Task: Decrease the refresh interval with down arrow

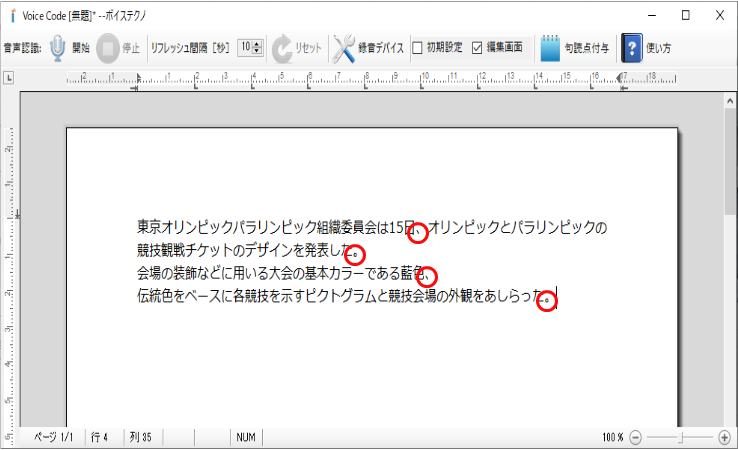Action: tap(257, 51)
